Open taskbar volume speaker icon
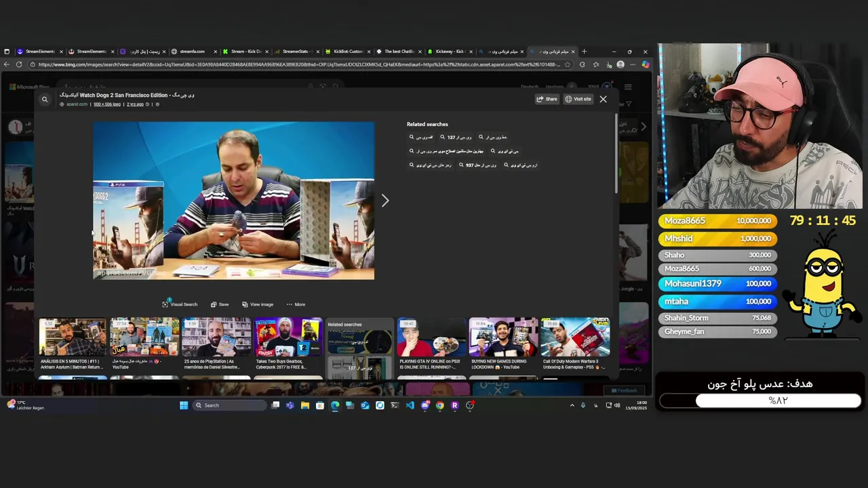 [x=616, y=405]
